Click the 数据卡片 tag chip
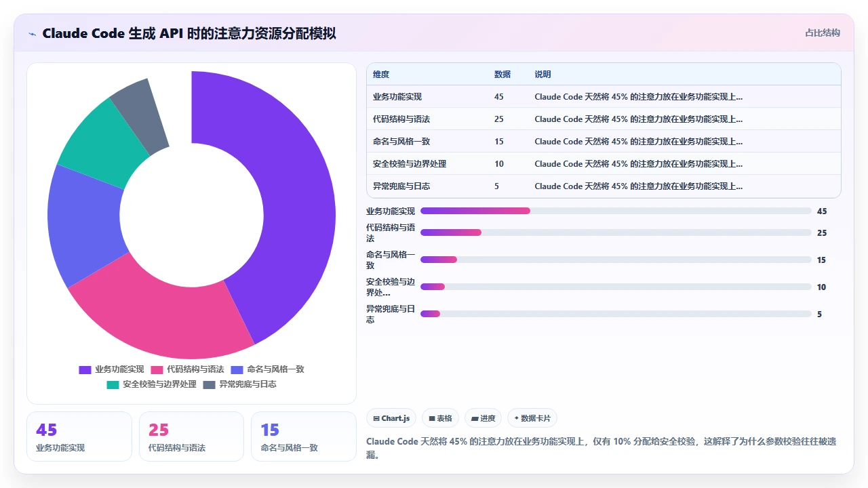 (532, 418)
